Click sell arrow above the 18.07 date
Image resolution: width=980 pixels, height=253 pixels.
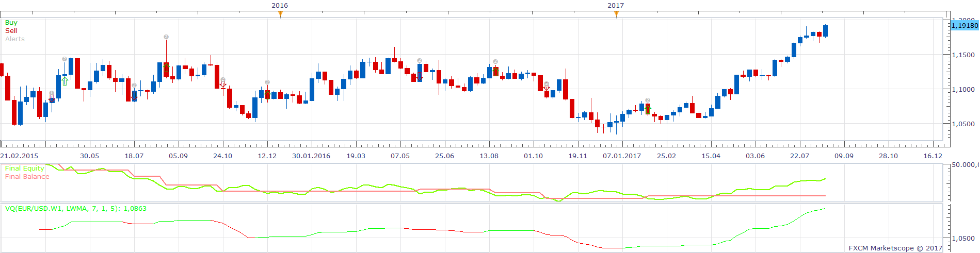[134, 96]
